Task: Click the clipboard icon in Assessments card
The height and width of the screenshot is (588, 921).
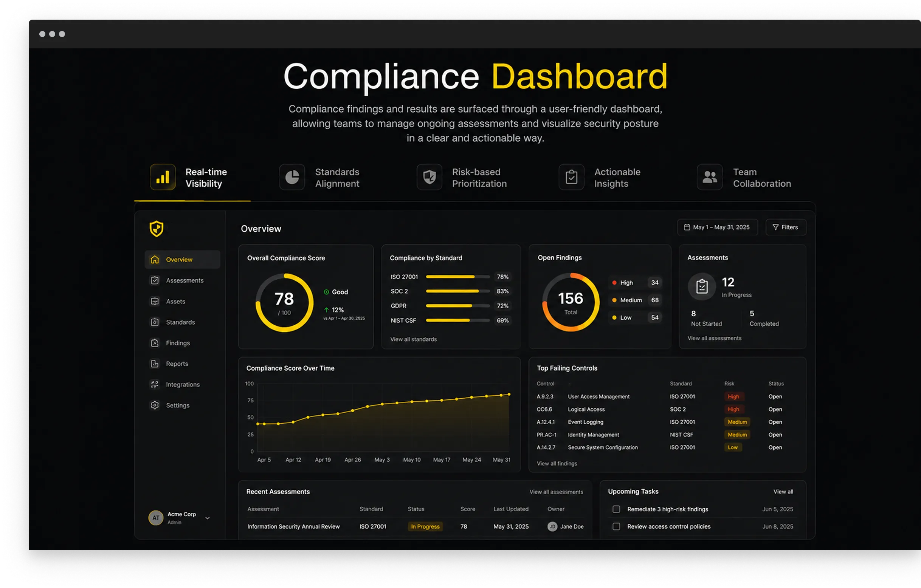Action: (701, 286)
